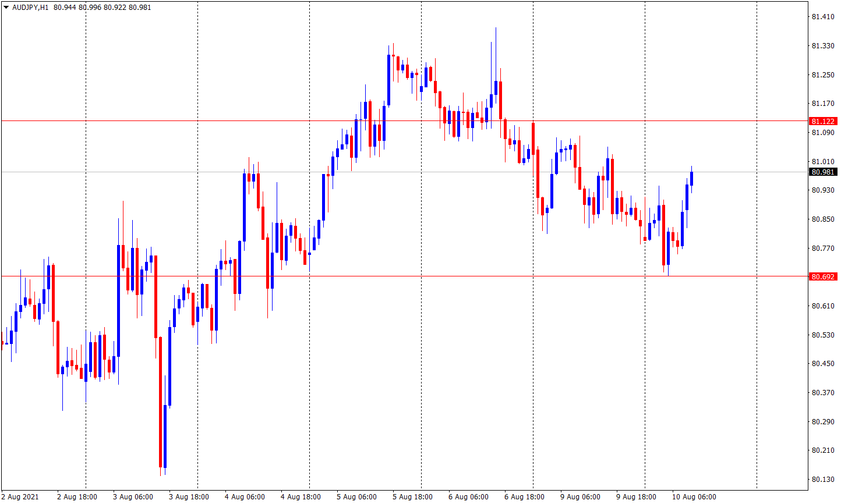Image resolution: width=841 pixels, height=504 pixels.
Task: Click the 9 Aug 18:00 time label
Action: [x=636, y=497]
